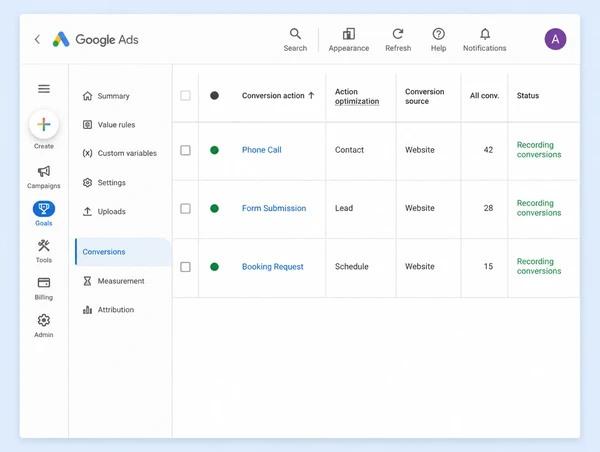
Task: Go to Campaigns section
Action: (x=44, y=177)
